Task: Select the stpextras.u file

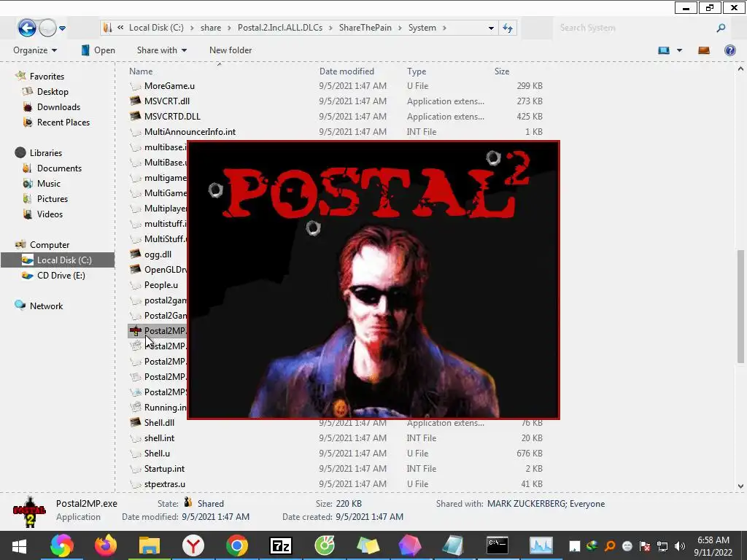Action: click(x=164, y=484)
